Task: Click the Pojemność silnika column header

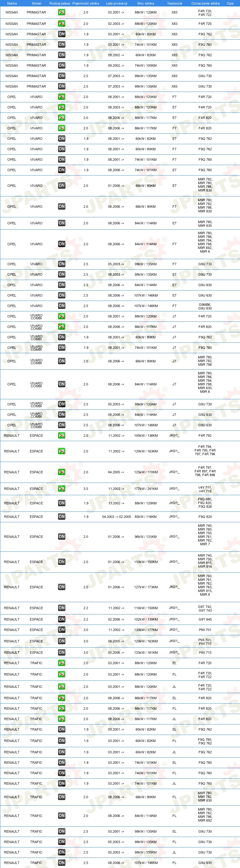Action: point(86,3)
